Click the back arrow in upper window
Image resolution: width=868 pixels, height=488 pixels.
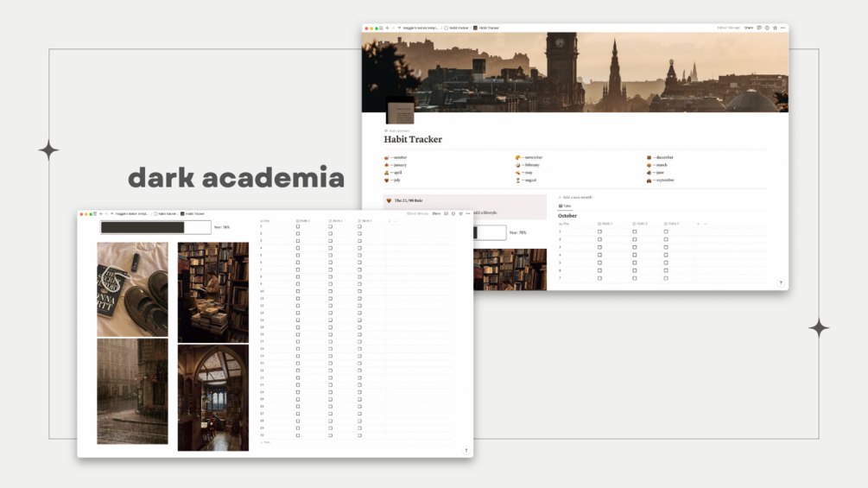click(388, 28)
